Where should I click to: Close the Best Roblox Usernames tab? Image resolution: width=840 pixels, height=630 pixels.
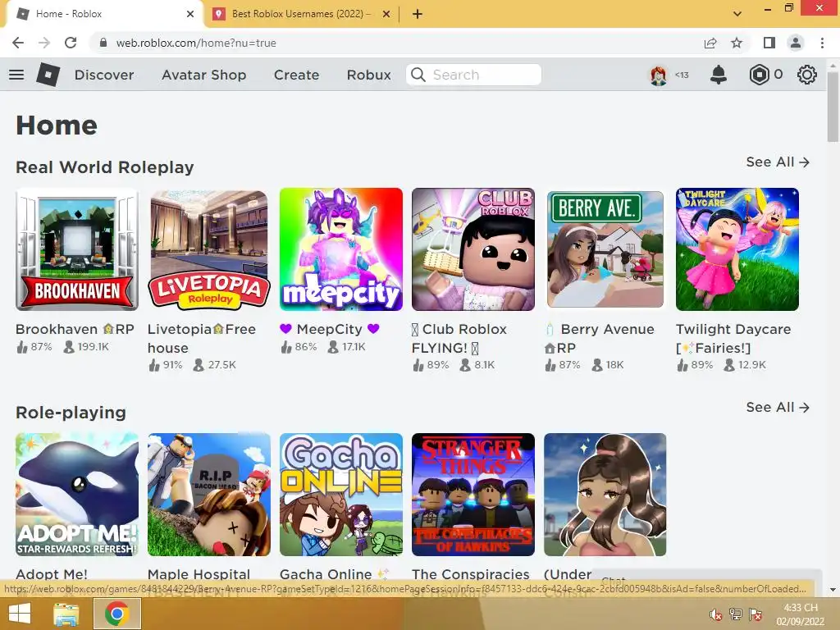click(x=386, y=14)
